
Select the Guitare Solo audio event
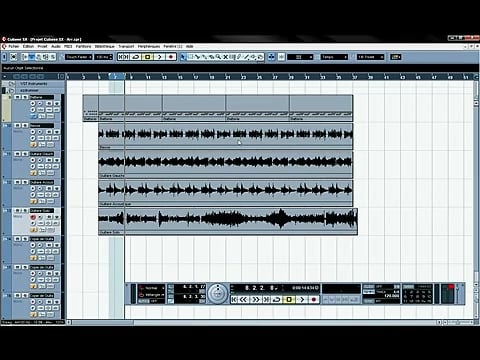(x=228, y=222)
